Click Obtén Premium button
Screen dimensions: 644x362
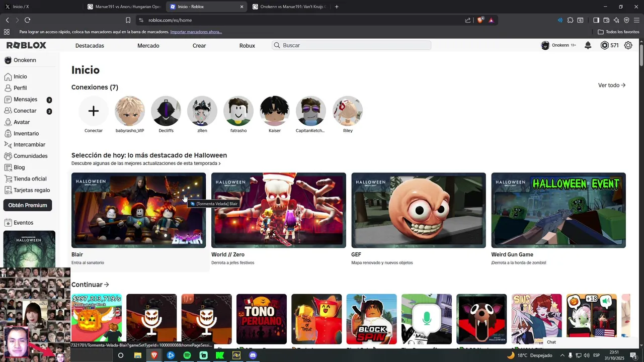(x=28, y=205)
